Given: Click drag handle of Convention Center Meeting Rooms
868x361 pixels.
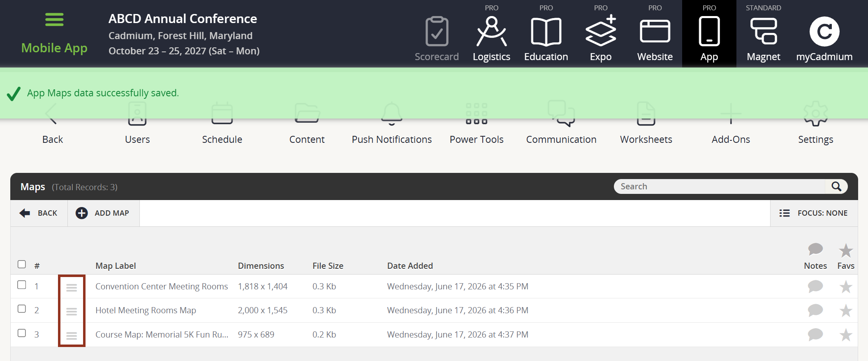Looking at the screenshot, I should [72, 287].
